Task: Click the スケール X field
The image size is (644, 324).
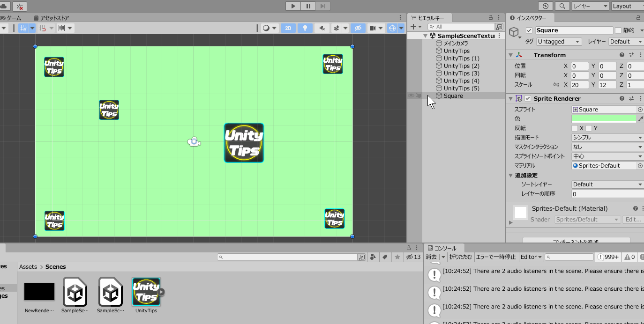Action: tap(580, 85)
